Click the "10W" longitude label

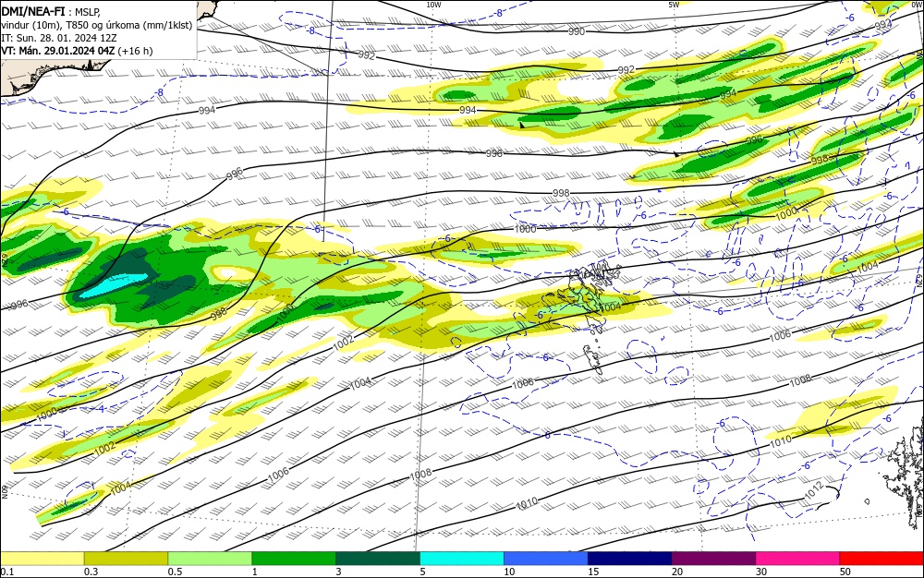[x=433, y=5]
